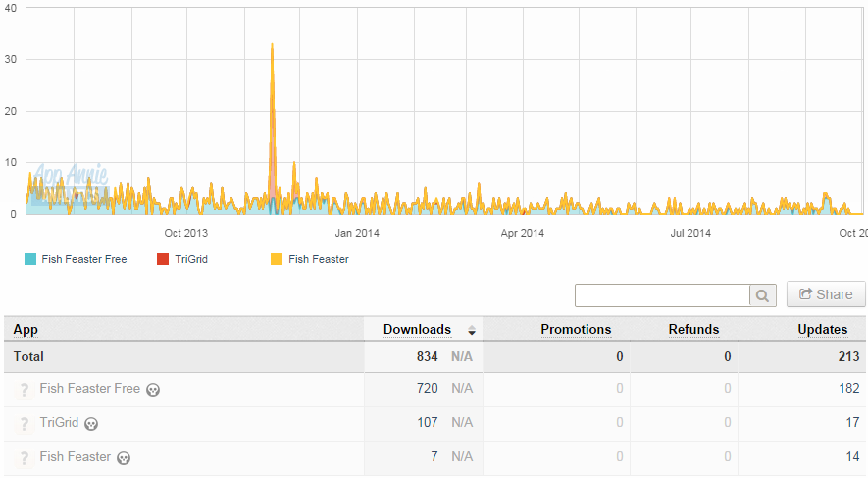The height and width of the screenshot is (478, 868).
Task: Click the Apr 2014 axis label
Action: 523,234
